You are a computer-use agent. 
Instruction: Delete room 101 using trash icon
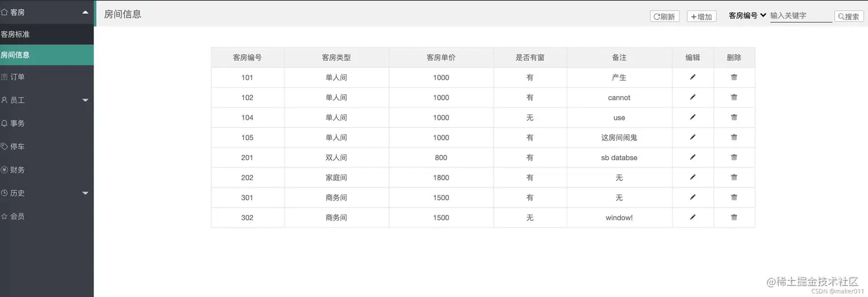pyautogui.click(x=734, y=77)
